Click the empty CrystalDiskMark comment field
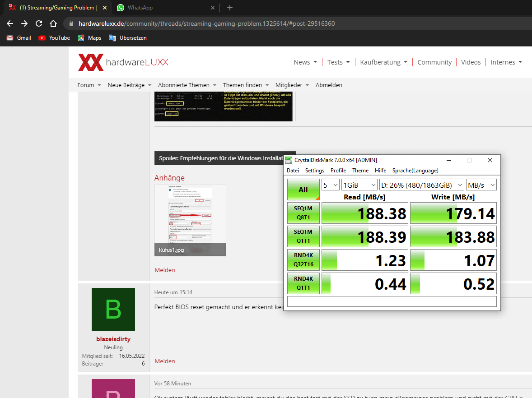Image resolution: width=532 pixels, height=398 pixels. 392,301
